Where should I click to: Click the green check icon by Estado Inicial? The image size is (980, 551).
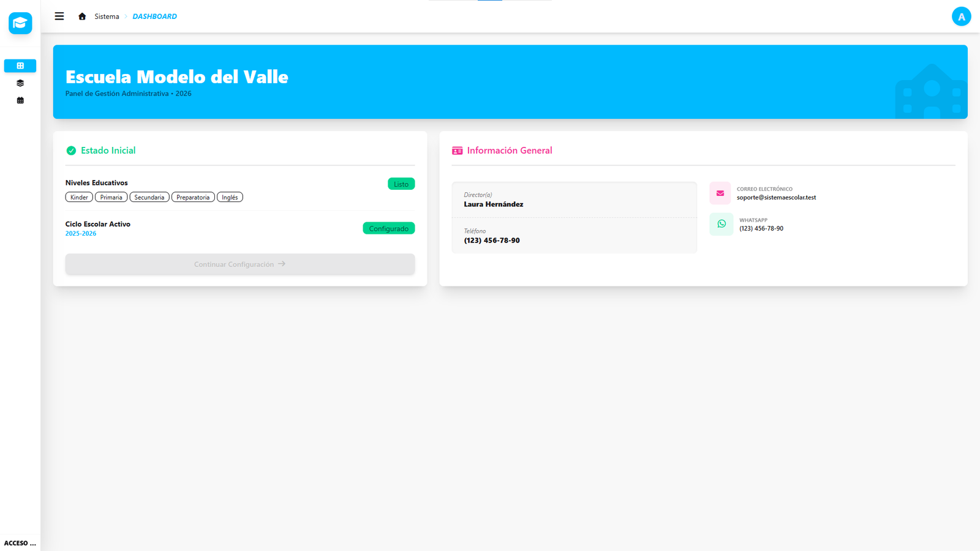tap(71, 151)
